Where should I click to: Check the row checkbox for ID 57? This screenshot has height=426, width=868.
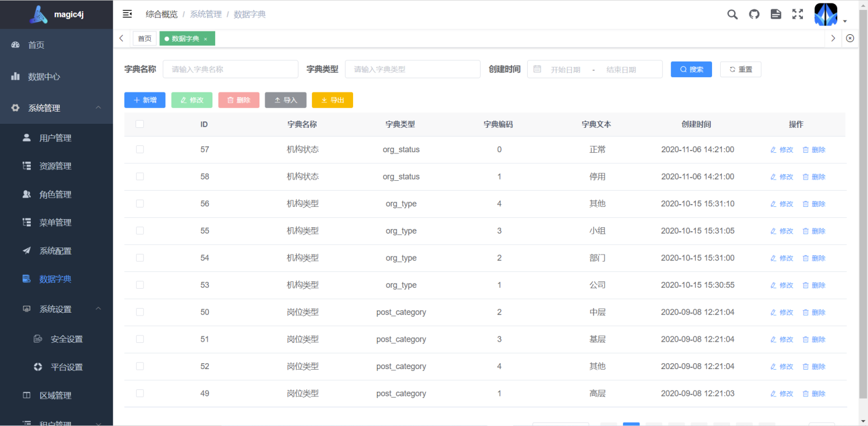click(x=140, y=149)
